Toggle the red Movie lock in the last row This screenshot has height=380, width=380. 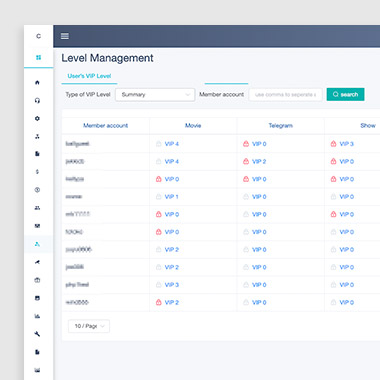tap(159, 302)
